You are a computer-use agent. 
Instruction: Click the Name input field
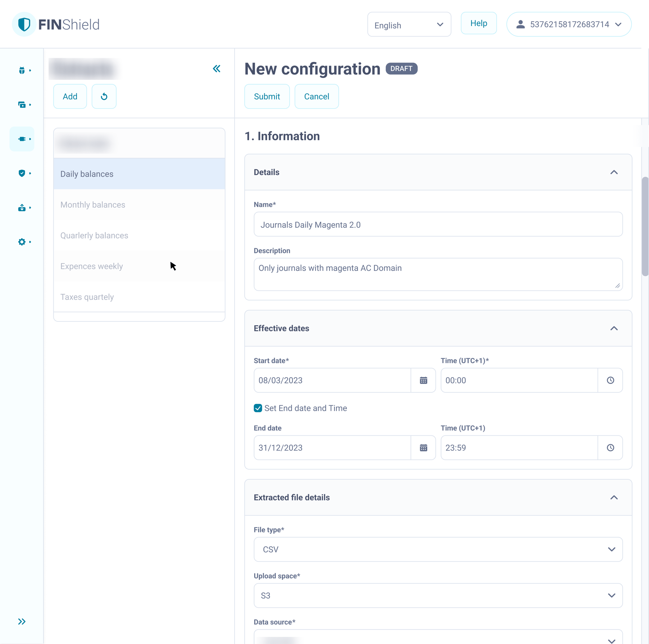438,224
